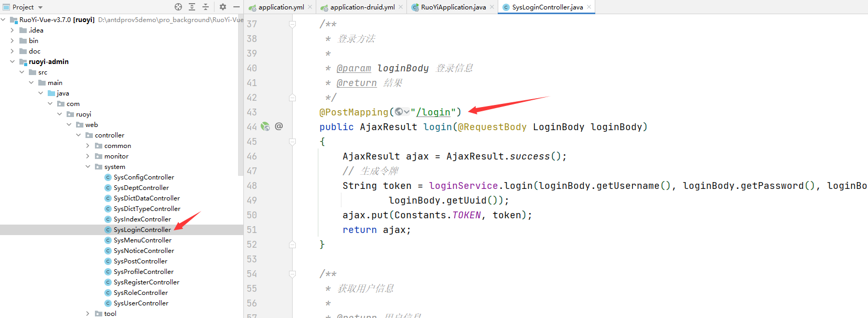Open SysIndexController class
This screenshot has width=868, height=318.
click(142, 219)
